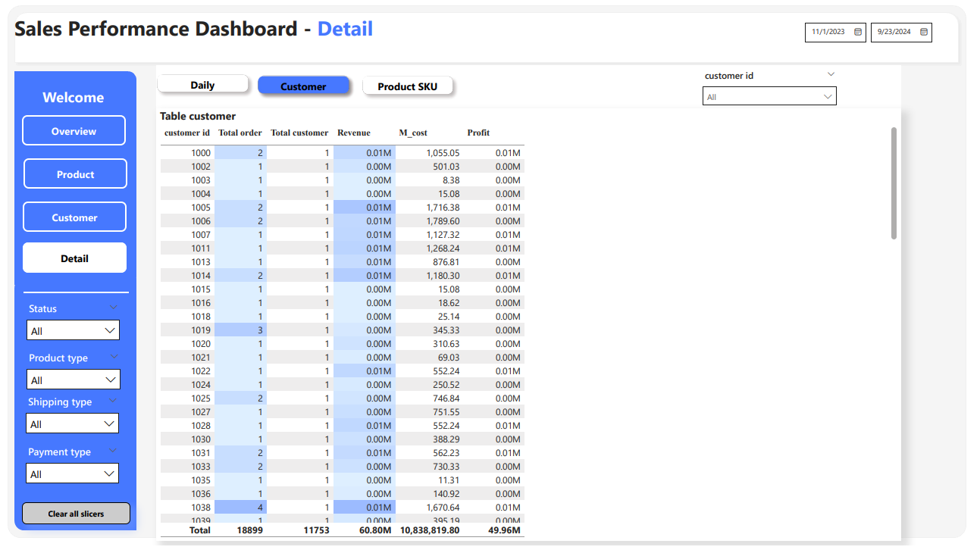
Task: Open the customer id All dropdown
Action: (769, 97)
